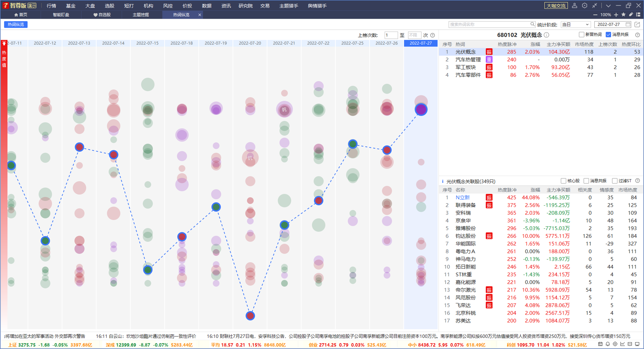Click the red up-arrow atop 热度值 bar

(4, 43)
